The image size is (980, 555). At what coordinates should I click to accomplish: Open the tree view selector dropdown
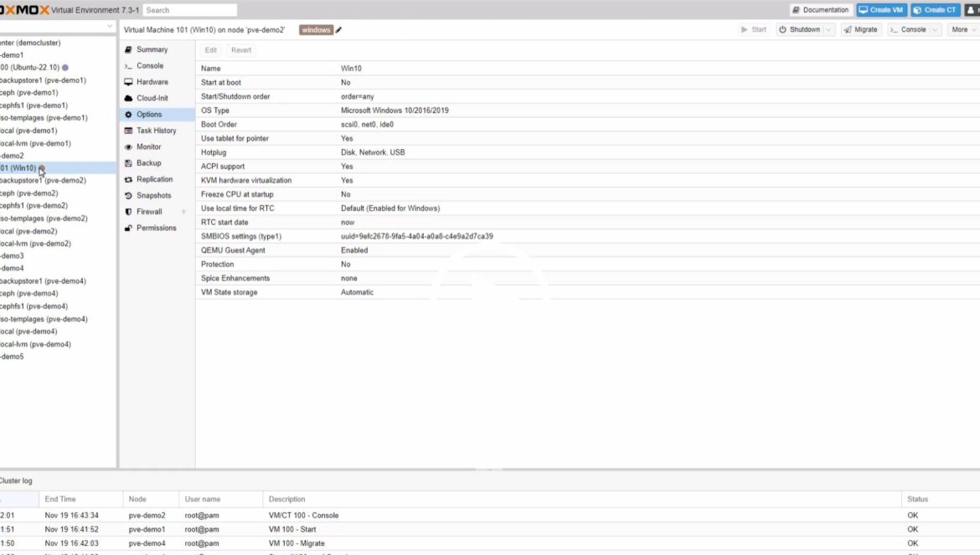(x=110, y=26)
